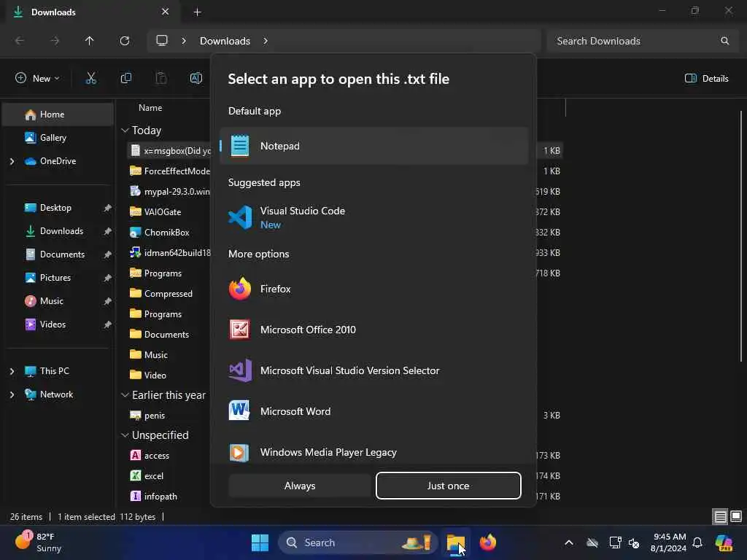Image resolution: width=747 pixels, height=560 pixels.
Task: Go up one folder level
Action: coord(89,41)
